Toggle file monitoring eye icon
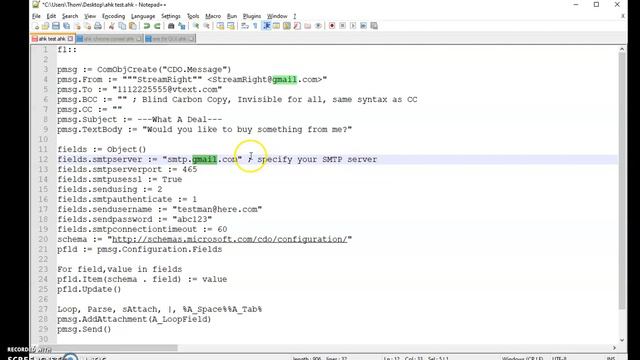The width and height of the screenshot is (640, 360). [x=318, y=26]
